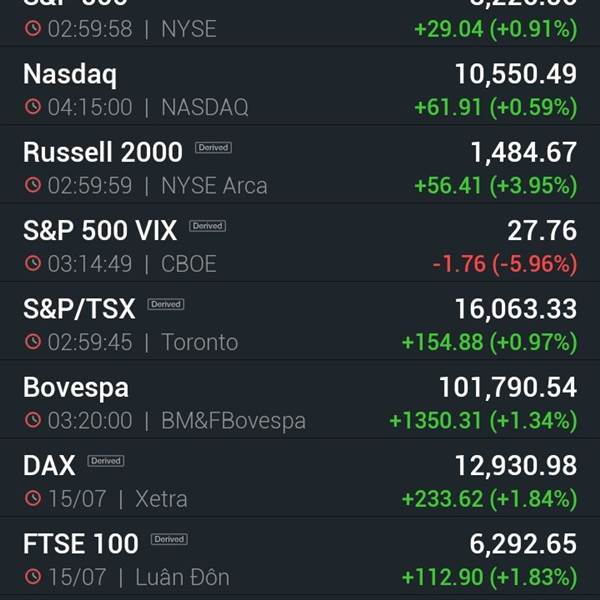Click the Derived badge next to S&P/TSX
600x600 pixels.
[166, 304]
